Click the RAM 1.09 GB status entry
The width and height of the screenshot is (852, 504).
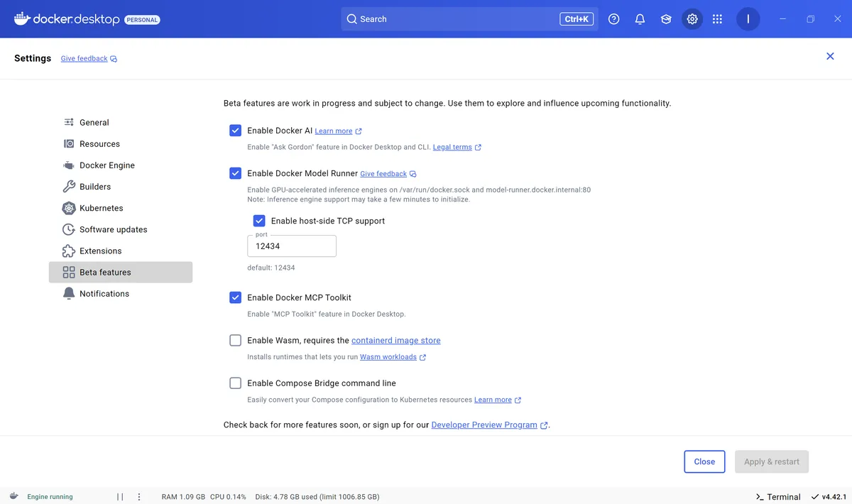(183, 497)
